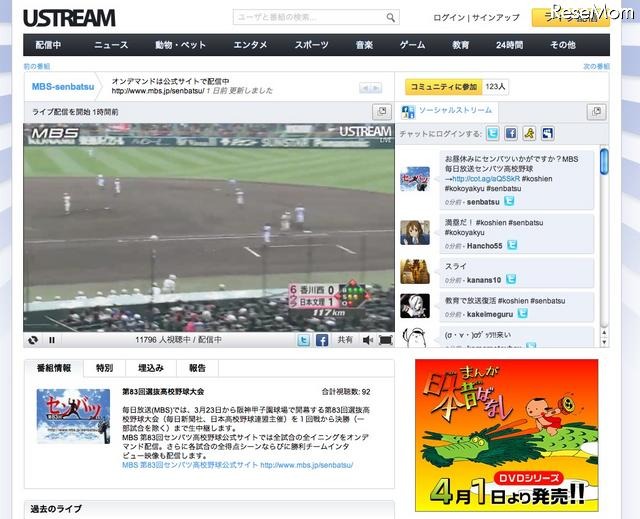
Task: Click the Twitter icon beside senbatsu
Action: click(509, 201)
